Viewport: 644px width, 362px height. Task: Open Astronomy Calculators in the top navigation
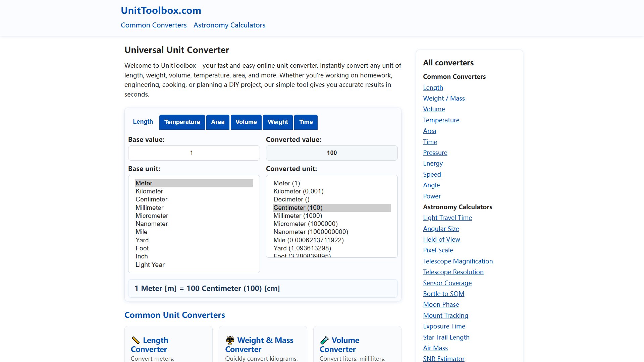tap(229, 25)
